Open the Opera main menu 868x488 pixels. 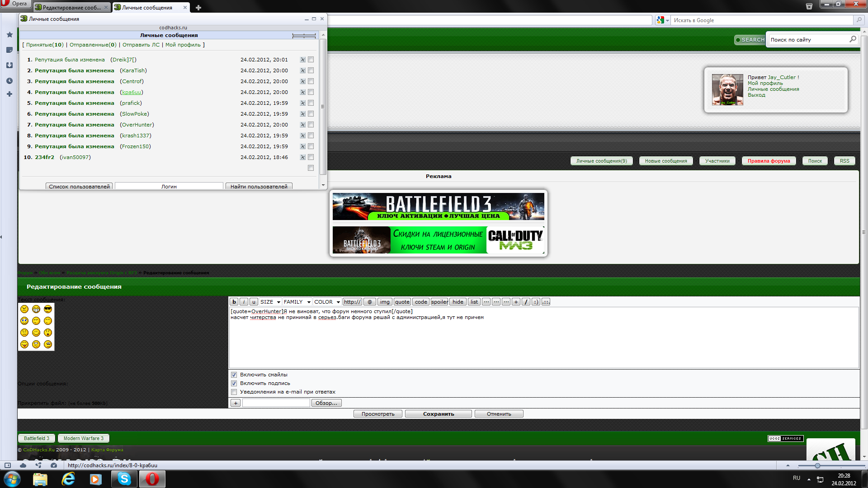15,4
